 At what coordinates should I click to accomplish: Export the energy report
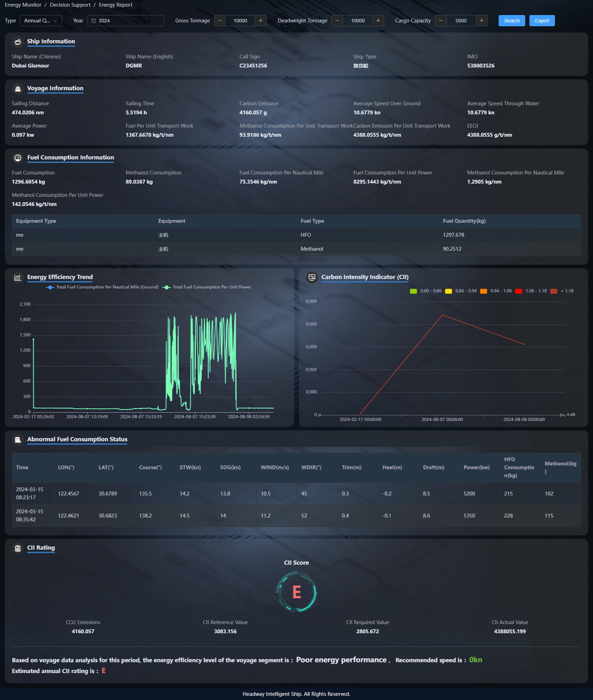[x=542, y=21]
